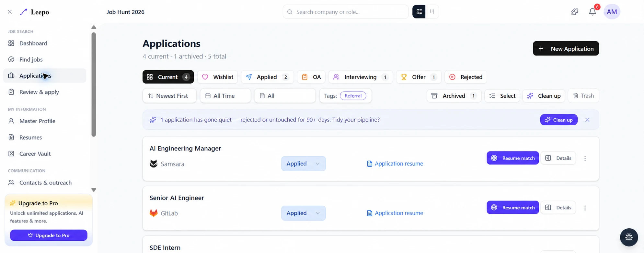This screenshot has width=644, height=253.
Task: Click the search company or role field
Action: (346, 12)
